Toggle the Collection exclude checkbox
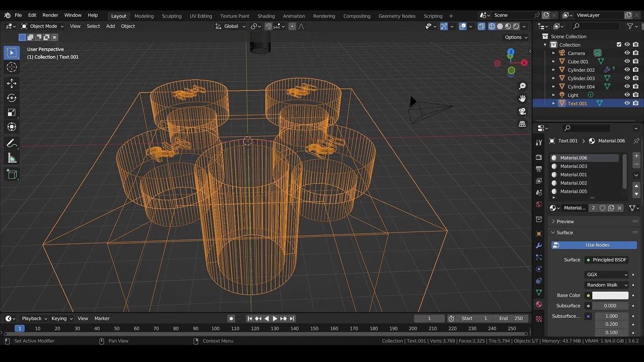 point(619,45)
